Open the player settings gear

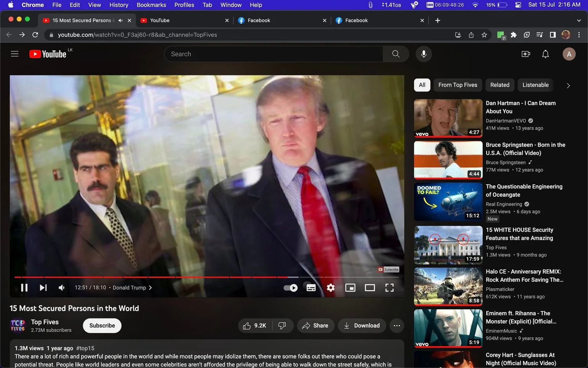click(331, 288)
